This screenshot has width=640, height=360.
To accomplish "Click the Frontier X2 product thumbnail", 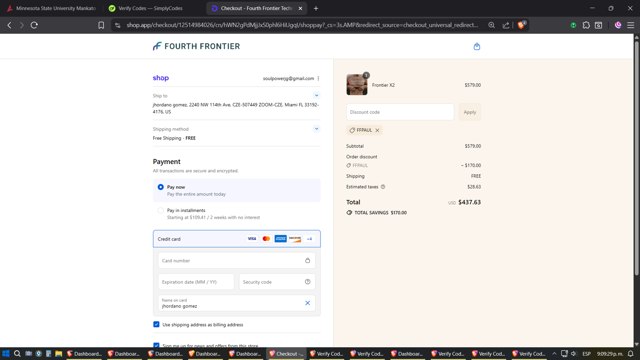I will [x=357, y=84].
